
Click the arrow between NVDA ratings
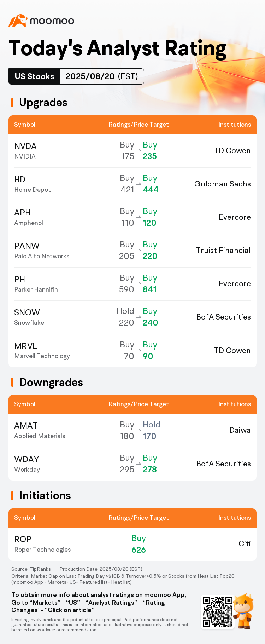[x=139, y=151]
